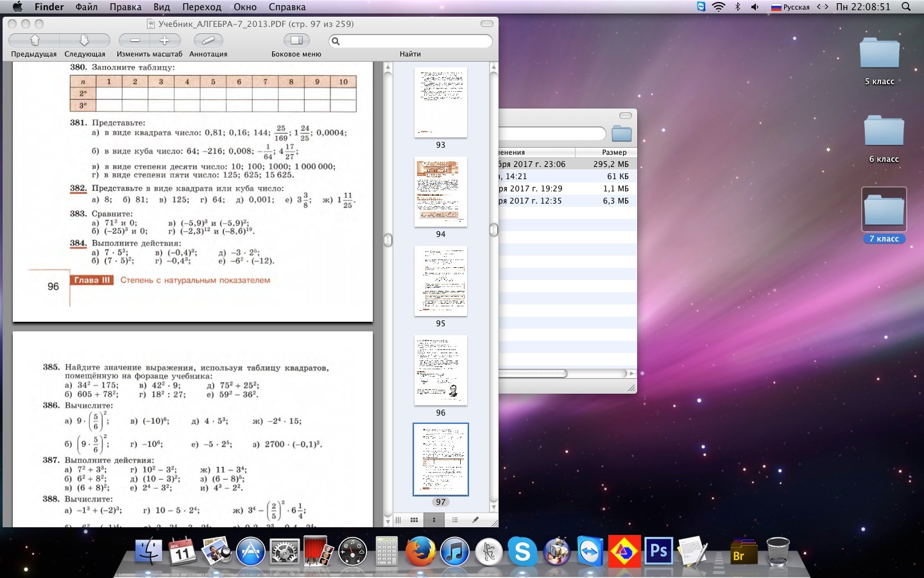Image resolution: width=924 pixels, height=578 pixels.
Task: Zoom in with the plus button
Action: [164, 40]
